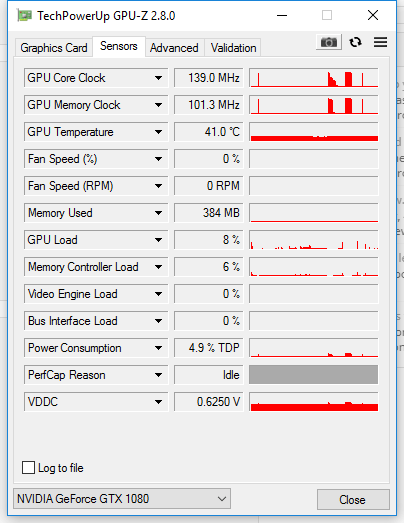Click the GPU Load history graph
Viewport: 404px width, 523px height.
click(x=314, y=240)
